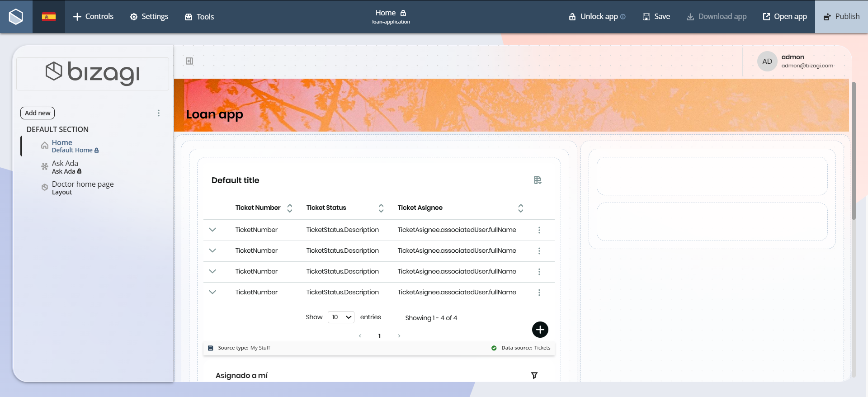
Task: Save the application
Action: tap(656, 17)
